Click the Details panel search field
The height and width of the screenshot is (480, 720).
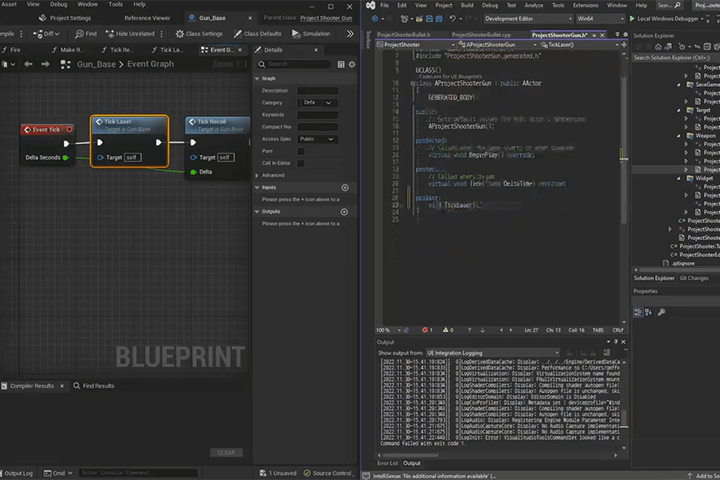click(x=294, y=64)
